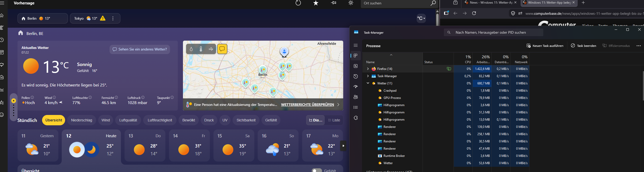This screenshot has width=644, height=172.
Task: Open the °C unit dropdown
Action: click(421, 18)
